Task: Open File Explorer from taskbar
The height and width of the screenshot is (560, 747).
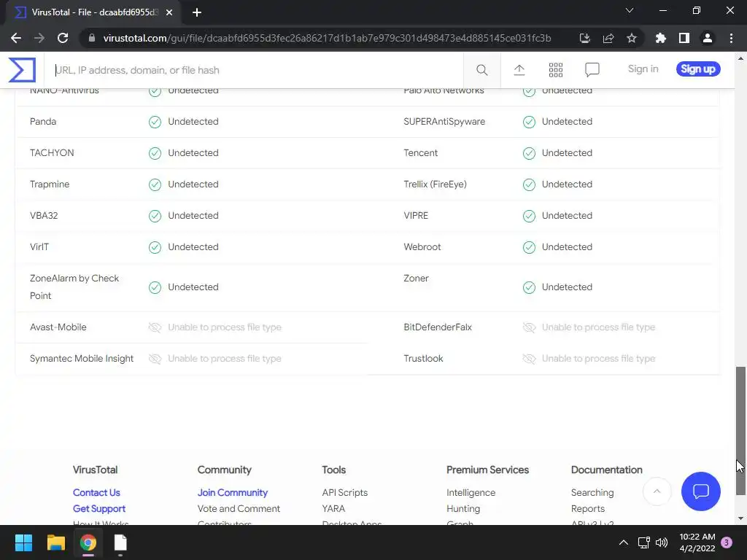Action: click(55, 542)
